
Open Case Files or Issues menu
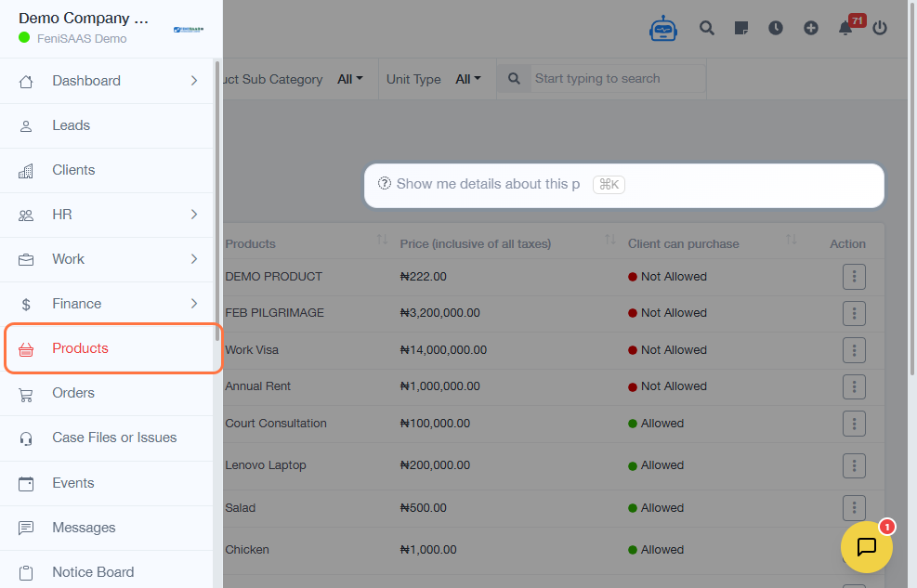tap(114, 438)
